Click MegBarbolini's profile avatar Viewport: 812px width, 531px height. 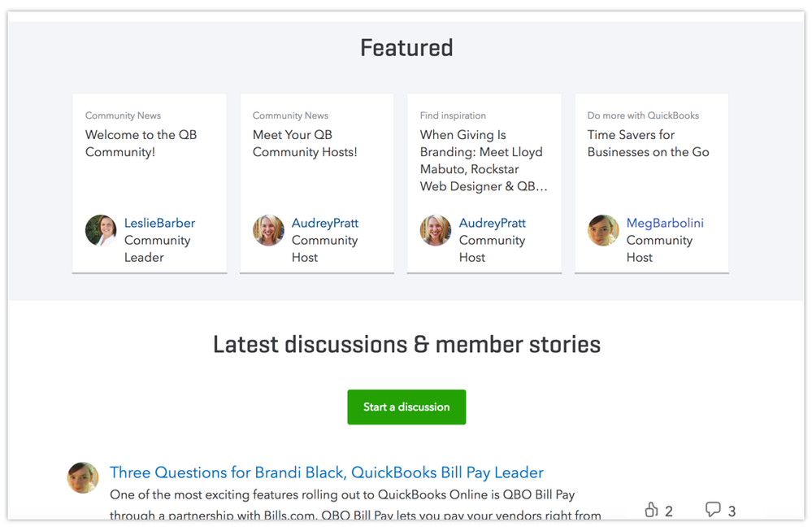coord(603,230)
